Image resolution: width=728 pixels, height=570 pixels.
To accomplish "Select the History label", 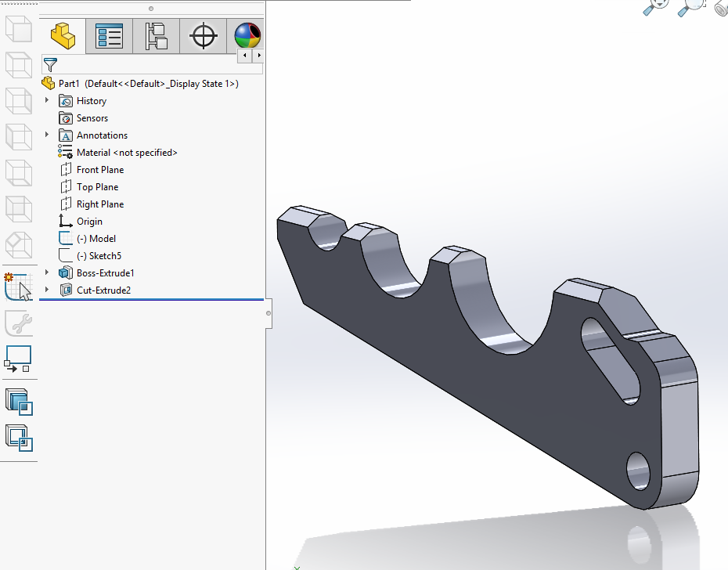I will 92,101.
